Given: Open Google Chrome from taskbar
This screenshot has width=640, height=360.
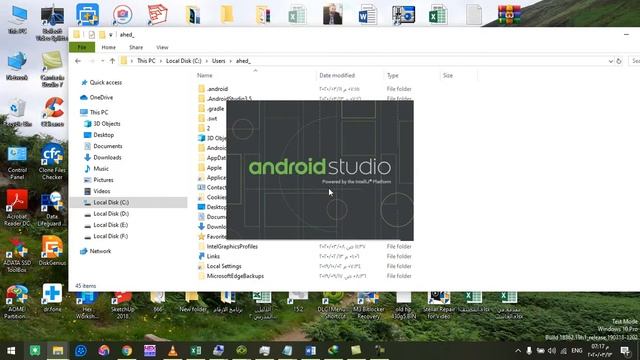Looking at the screenshot, I should click(x=127, y=350).
